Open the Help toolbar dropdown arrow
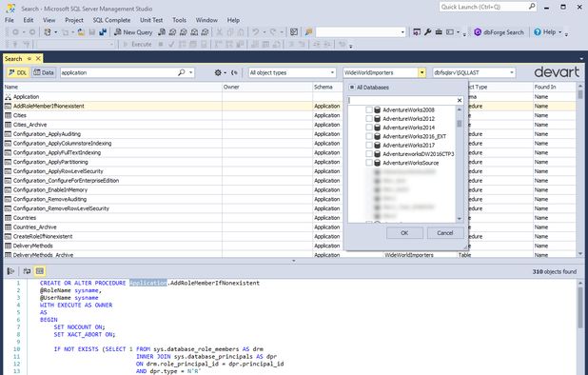Screen dimensions: 588x375 click(559, 32)
